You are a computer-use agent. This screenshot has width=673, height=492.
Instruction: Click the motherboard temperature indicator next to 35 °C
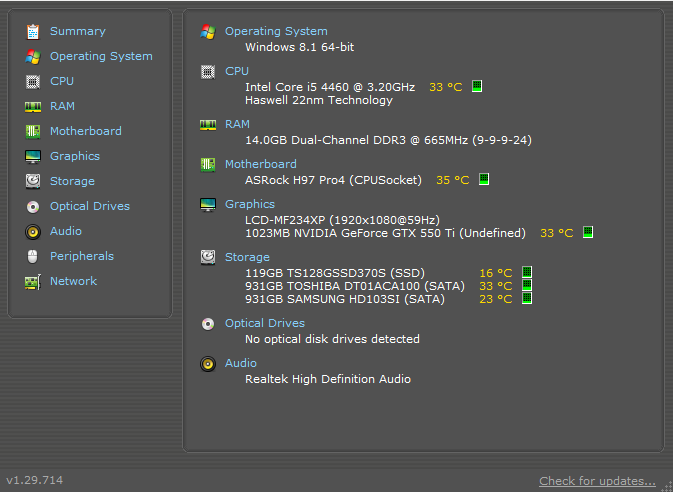pos(484,179)
